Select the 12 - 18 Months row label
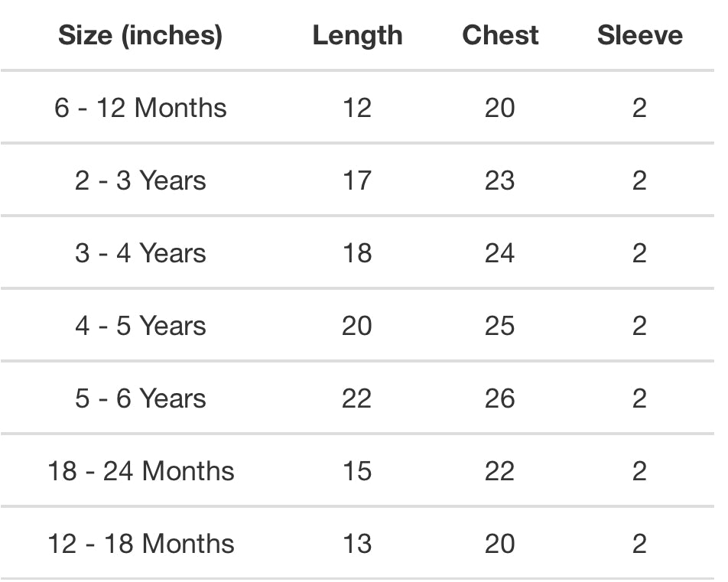728x582 pixels. (x=140, y=544)
